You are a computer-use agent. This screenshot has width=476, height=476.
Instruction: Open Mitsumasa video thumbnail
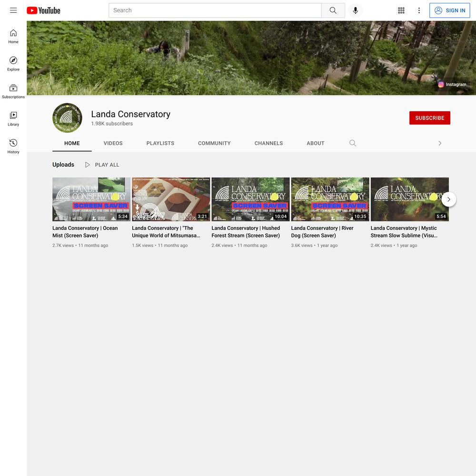(171, 199)
